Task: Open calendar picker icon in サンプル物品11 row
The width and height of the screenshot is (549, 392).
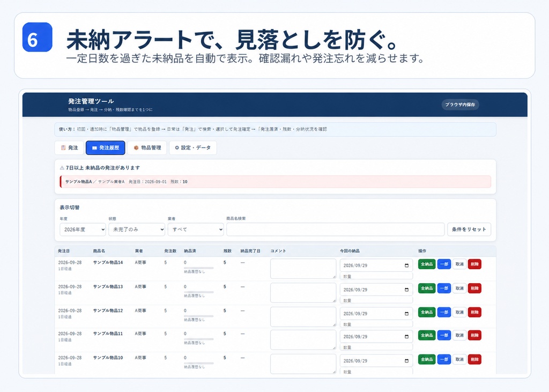Action: point(406,337)
